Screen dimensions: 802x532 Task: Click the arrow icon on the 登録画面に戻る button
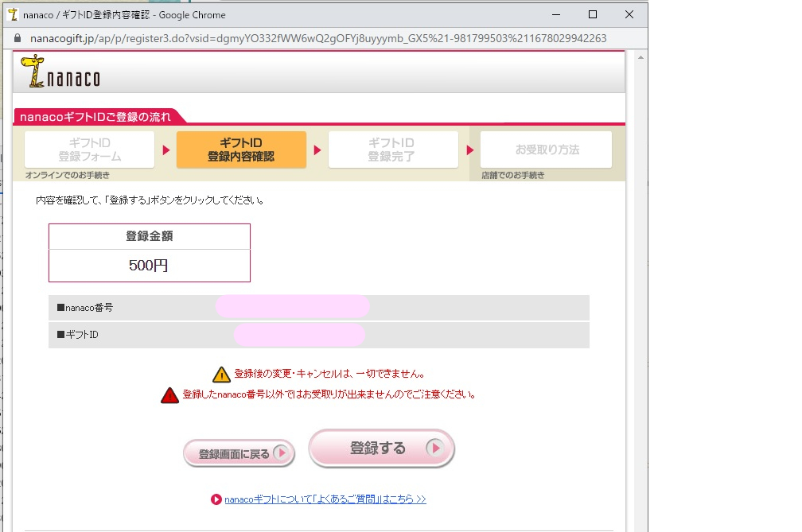pos(282,454)
